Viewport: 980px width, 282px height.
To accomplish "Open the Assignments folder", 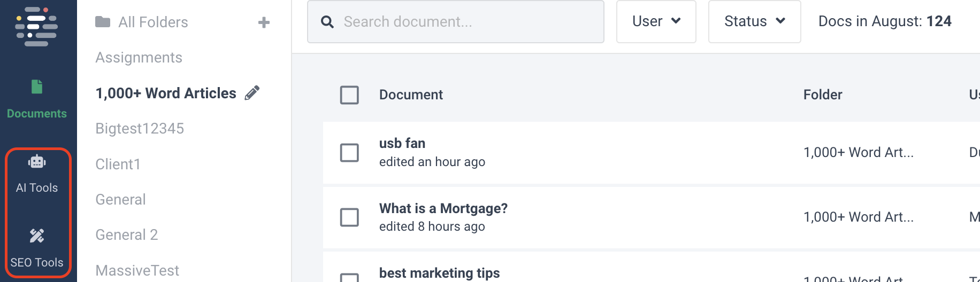I will tap(139, 58).
